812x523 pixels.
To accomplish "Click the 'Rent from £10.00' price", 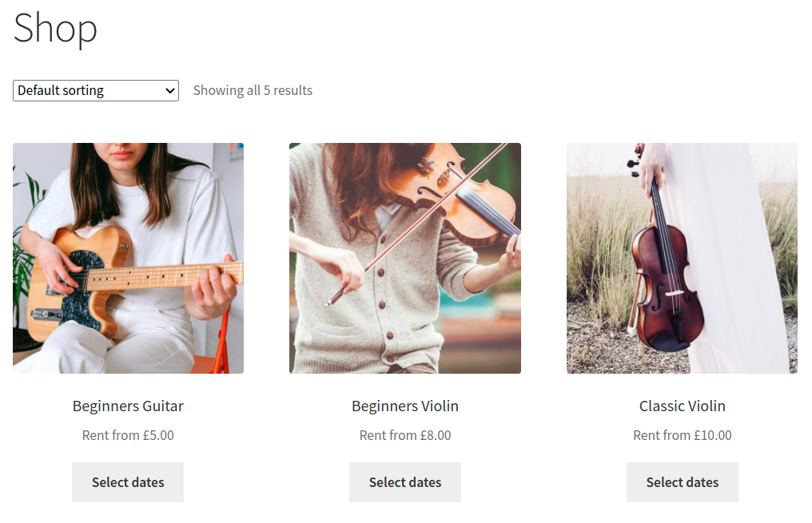I will [x=683, y=435].
